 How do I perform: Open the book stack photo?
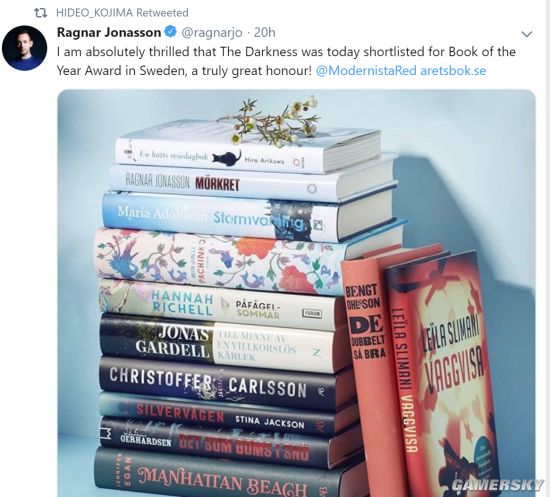296,293
